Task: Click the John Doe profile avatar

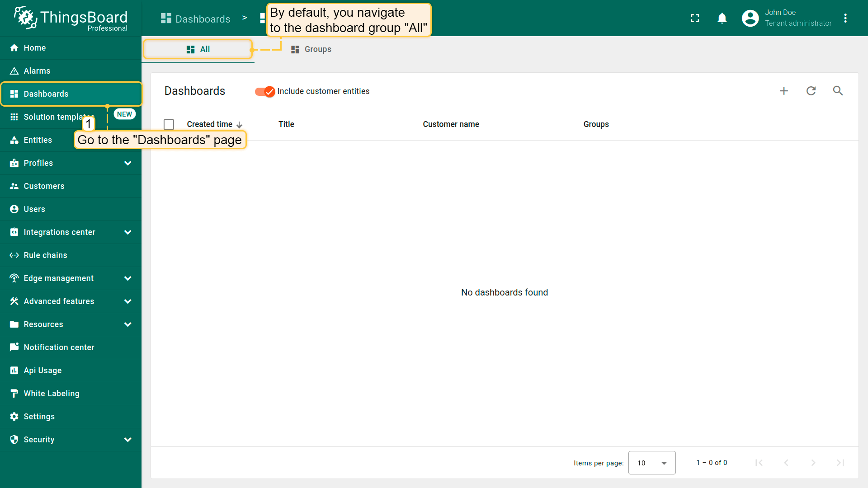Action: (x=750, y=18)
